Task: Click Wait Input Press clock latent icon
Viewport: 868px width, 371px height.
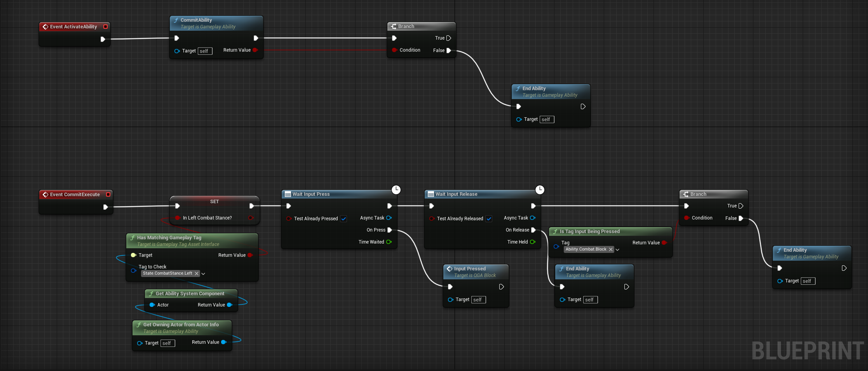Action: [396, 190]
